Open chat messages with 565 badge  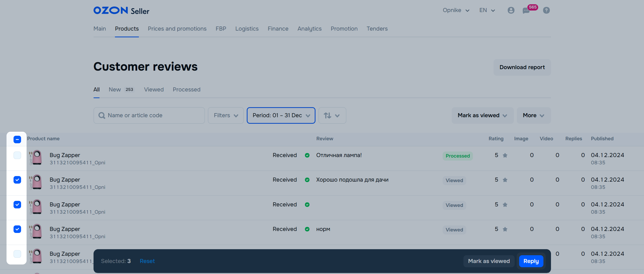coord(526,11)
